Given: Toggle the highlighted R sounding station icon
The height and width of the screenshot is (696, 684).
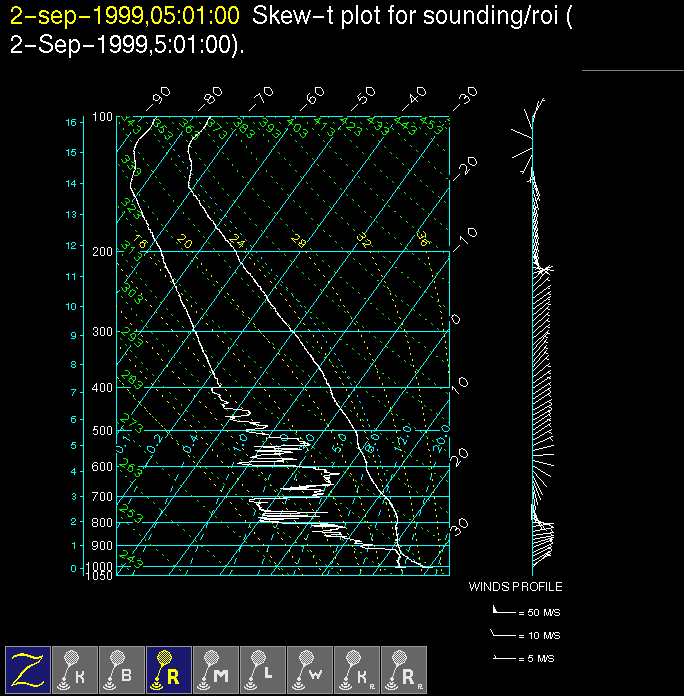Looking at the screenshot, I should 169,669.
